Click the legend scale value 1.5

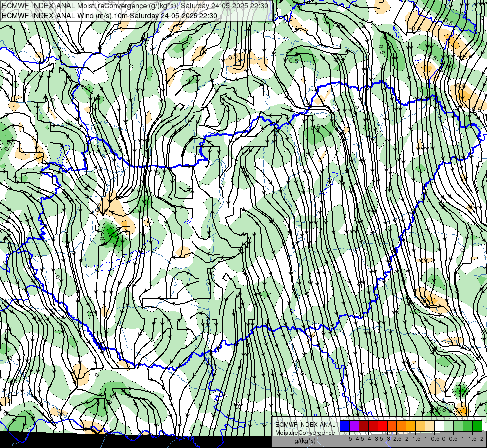click(472, 439)
